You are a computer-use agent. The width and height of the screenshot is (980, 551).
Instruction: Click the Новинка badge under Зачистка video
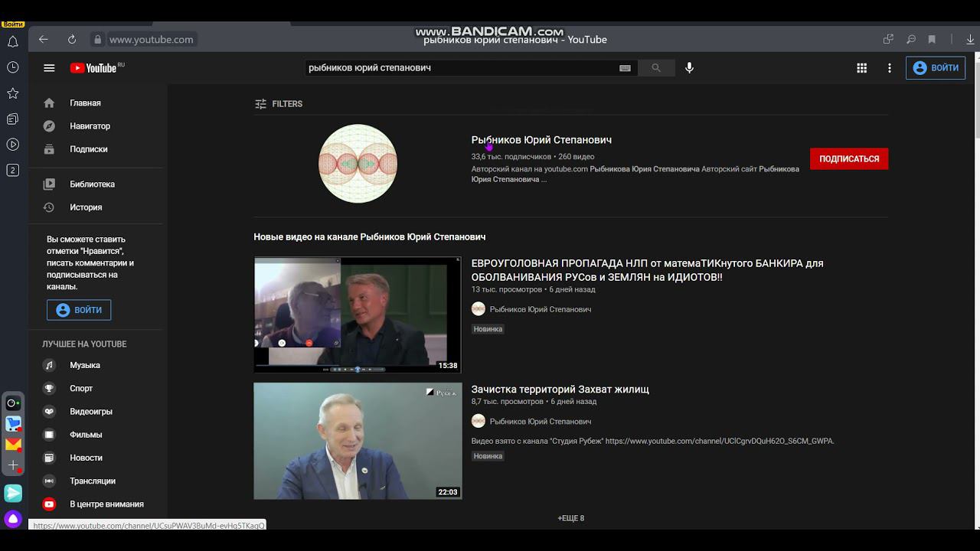(488, 456)
